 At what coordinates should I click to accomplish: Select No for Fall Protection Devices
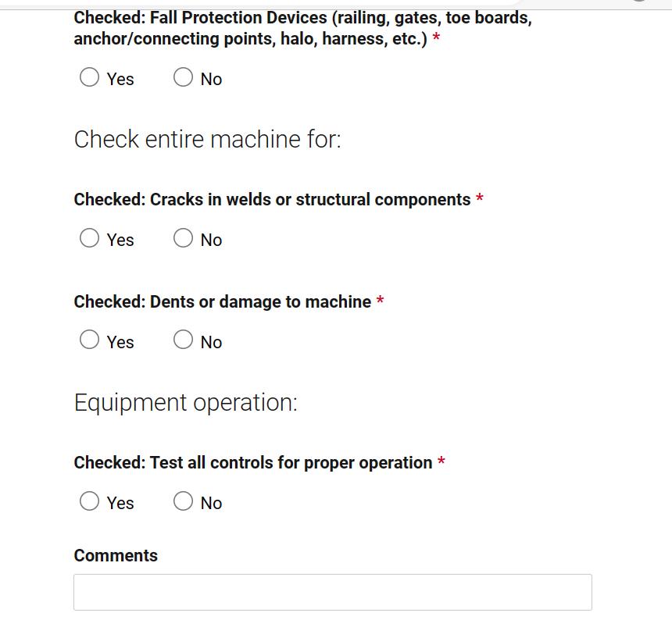click(x=183, y=77)
